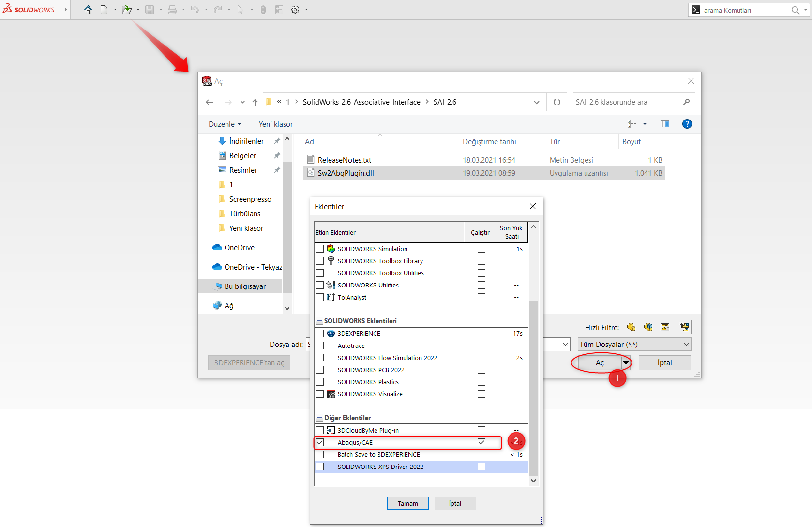Select the top-level assembly quick filter icon

(x=684, y=327)
